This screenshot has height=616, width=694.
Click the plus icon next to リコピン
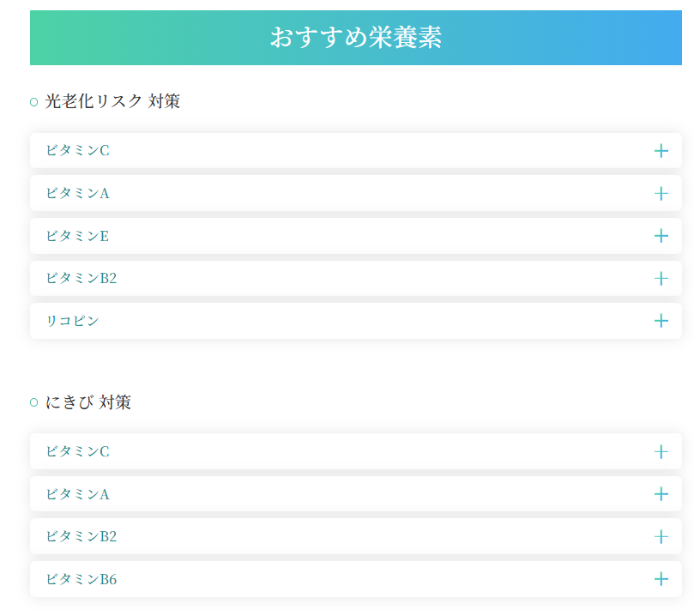point(661,321)
